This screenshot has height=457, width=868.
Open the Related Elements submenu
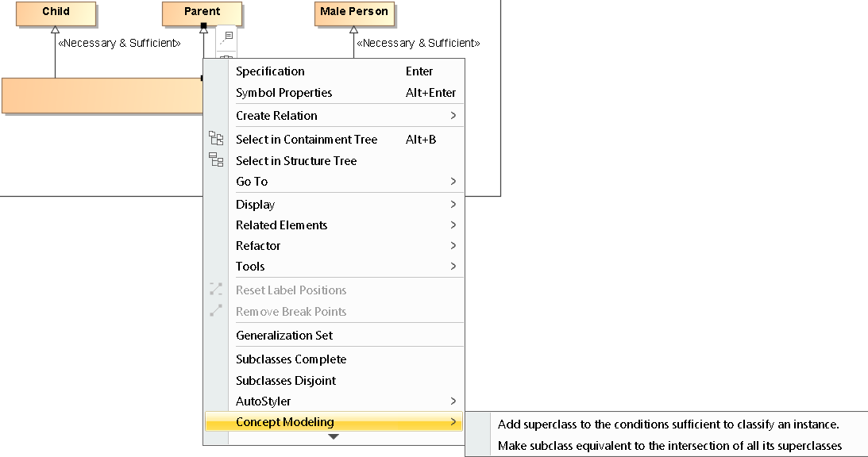click(281, 225)
